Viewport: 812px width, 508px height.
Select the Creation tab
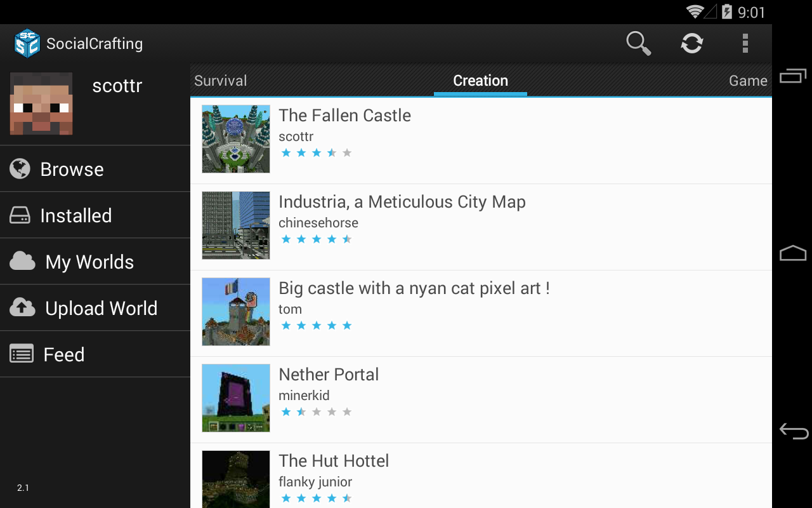click(480, 81)
